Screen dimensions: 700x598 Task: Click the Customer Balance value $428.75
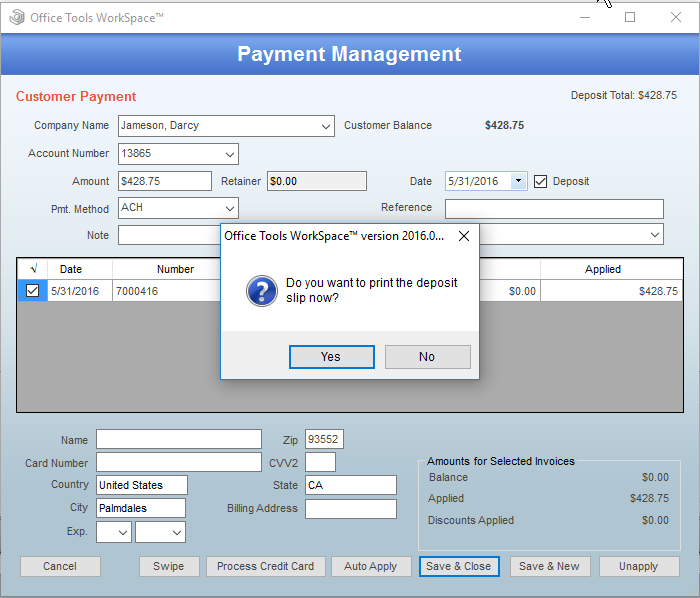tap(504, 125)
